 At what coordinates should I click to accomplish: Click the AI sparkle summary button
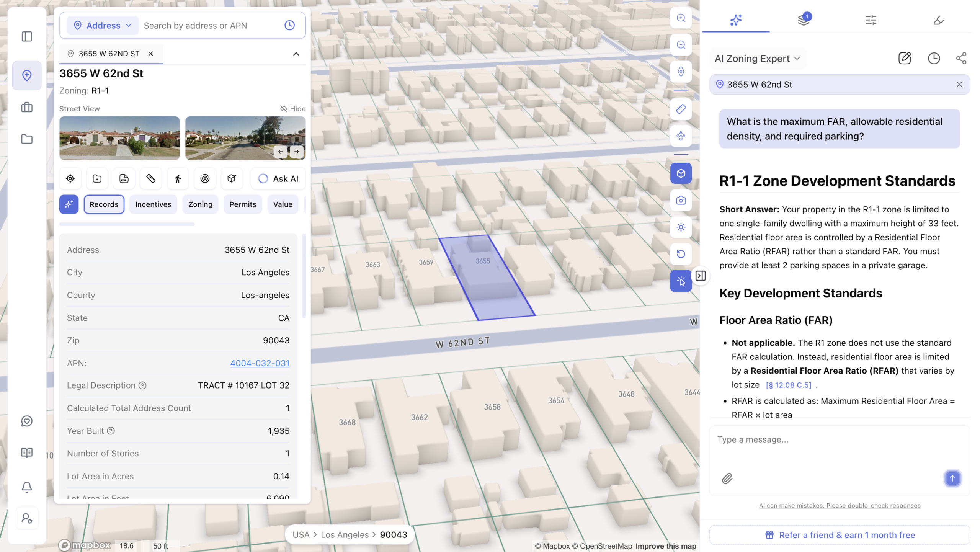[x=69, y=204]
